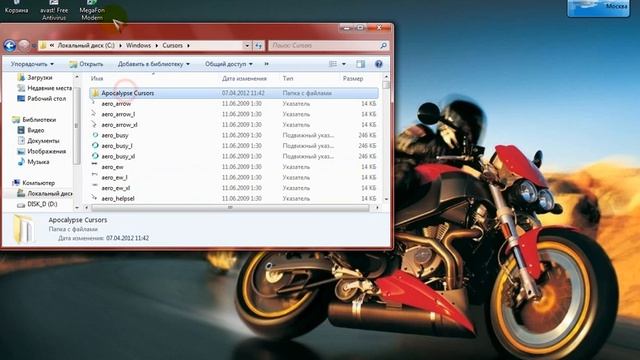Select Библиотеки in navigation pane
The width and height of the screenshot is (640, 360).
point(34,120)
